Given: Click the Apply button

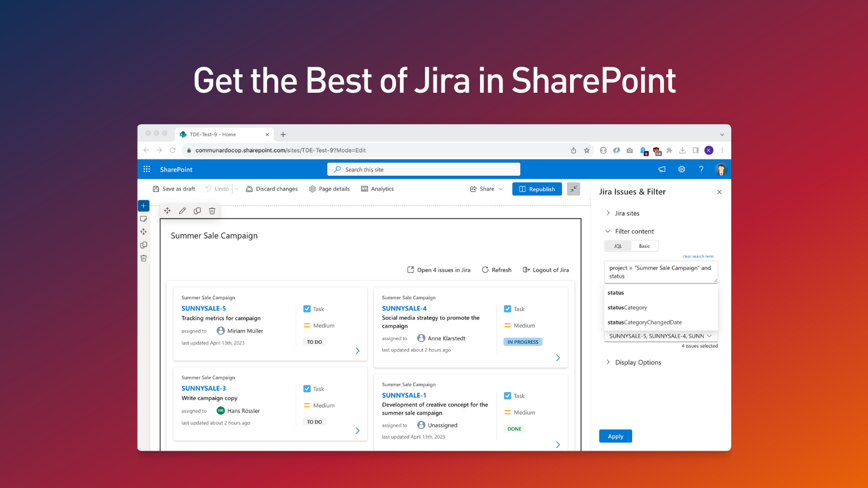Looking at the screenshot, I should (x=615, y=436).
